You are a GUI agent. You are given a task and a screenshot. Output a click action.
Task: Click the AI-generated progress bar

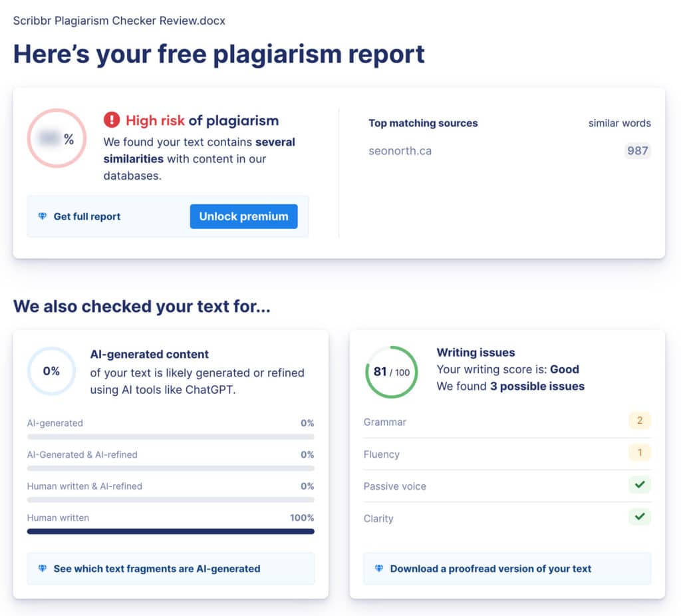[x=170, y=436]
